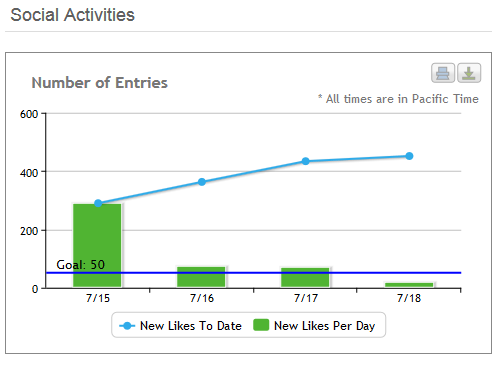Click the Number of Entries chart title
The height and width of the screenshot is (366, 500).
pos(100,83)
